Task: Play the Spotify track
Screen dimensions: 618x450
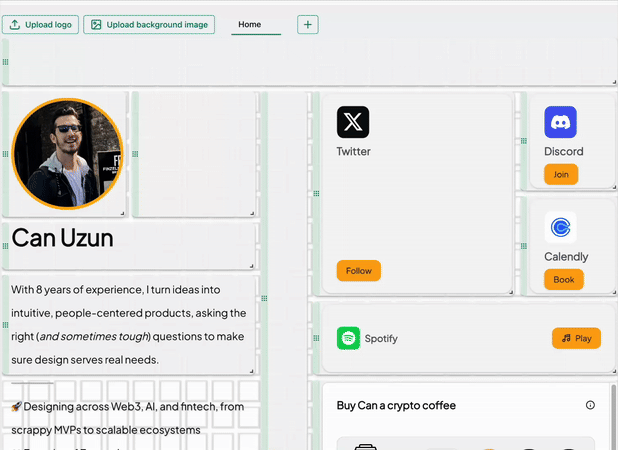Action: 576,338
